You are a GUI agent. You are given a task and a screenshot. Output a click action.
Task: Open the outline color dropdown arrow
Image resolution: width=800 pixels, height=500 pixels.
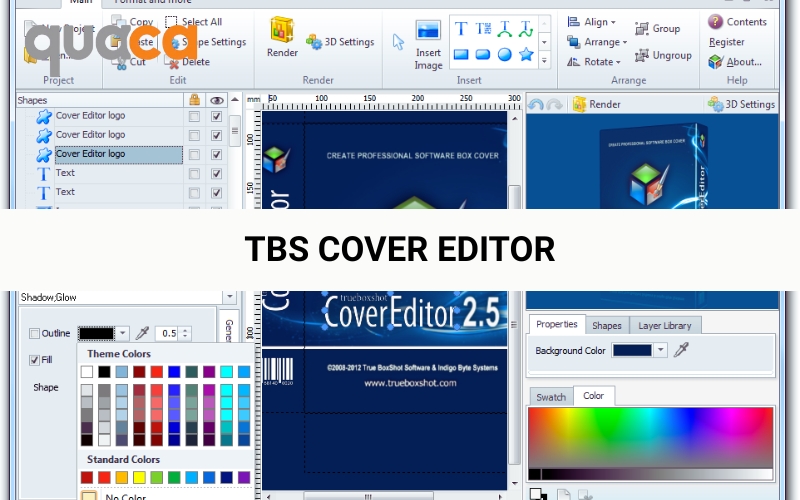[x=122, y=333]
